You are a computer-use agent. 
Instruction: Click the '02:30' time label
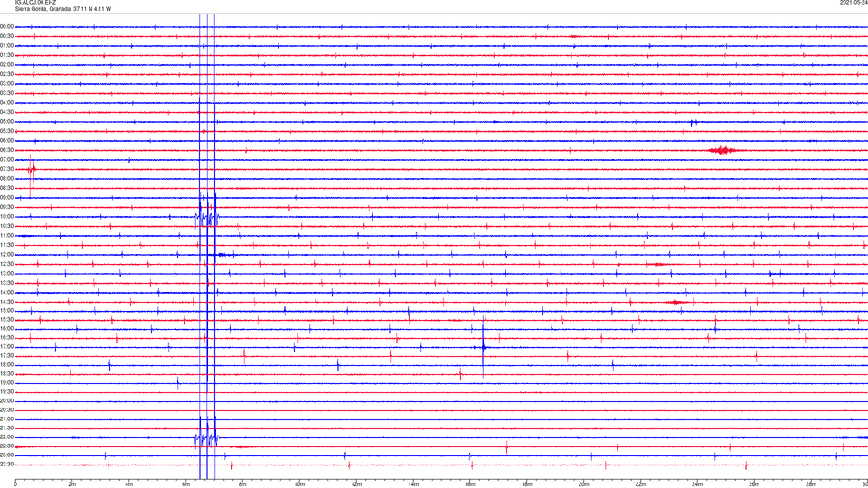[x=6, y=74]
